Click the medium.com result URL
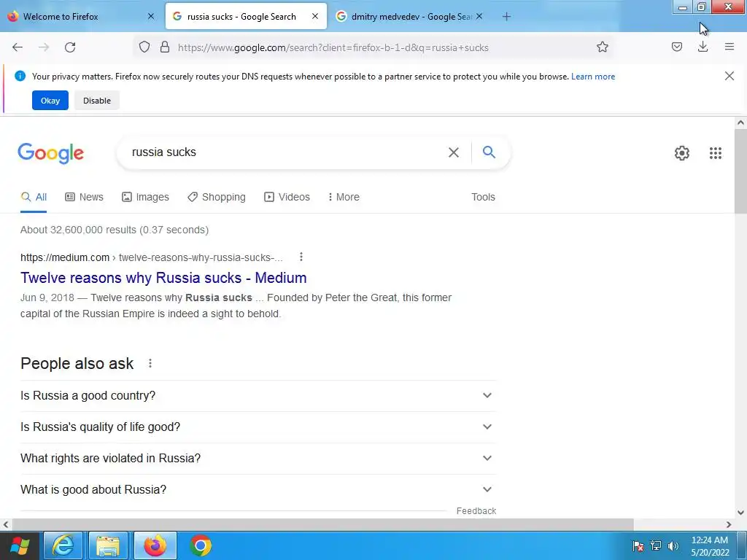 click(x=152, y=257)
